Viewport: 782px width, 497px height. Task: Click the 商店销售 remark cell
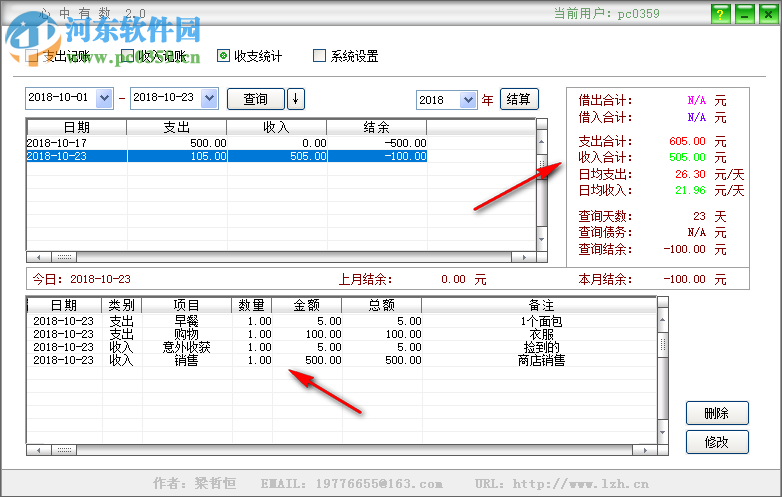(x=541, y=360)
